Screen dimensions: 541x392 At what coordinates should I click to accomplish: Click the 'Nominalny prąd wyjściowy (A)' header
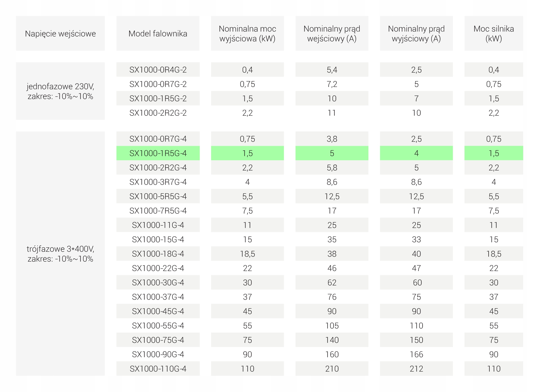click(x=416, y=34)
